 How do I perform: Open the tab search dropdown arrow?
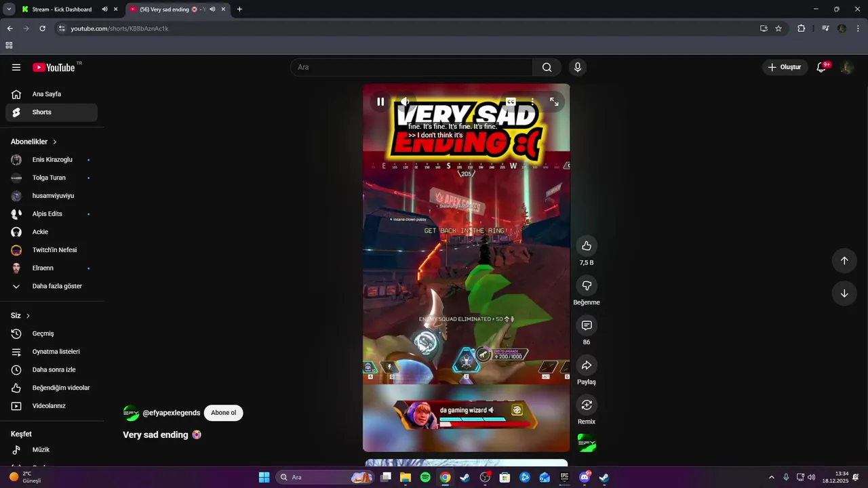(9, 9)
